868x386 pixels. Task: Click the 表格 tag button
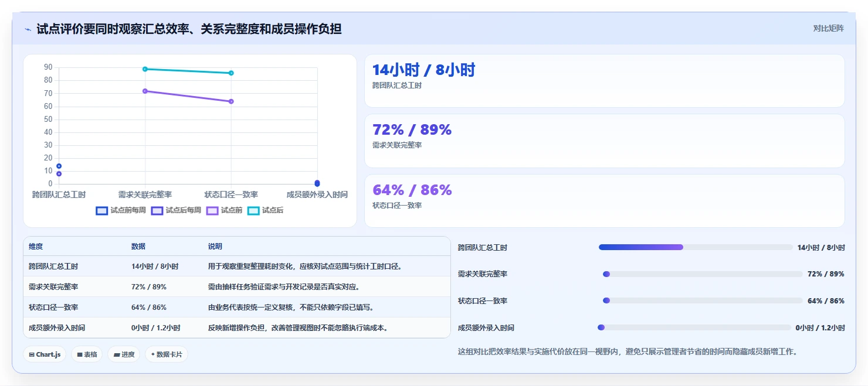click(87, 354)
